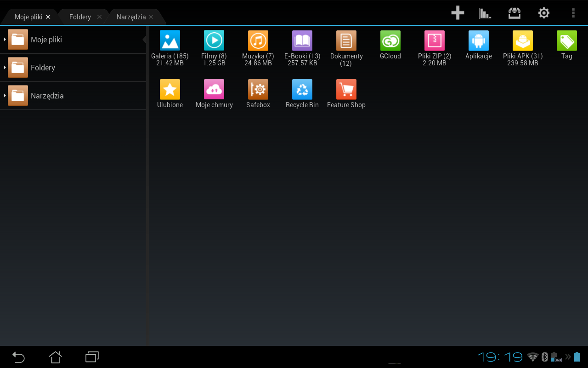Browse installed Aplikacje
588x368 pixels.
(478, 40)
